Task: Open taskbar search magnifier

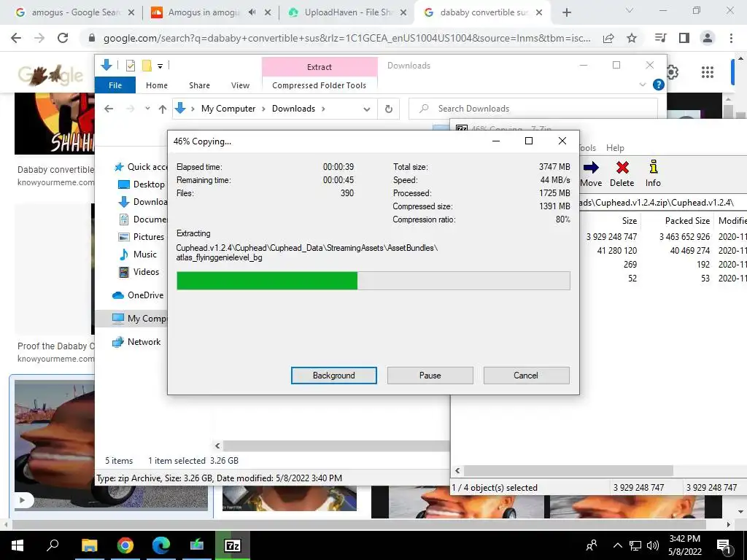Action: tap(53, 545)
